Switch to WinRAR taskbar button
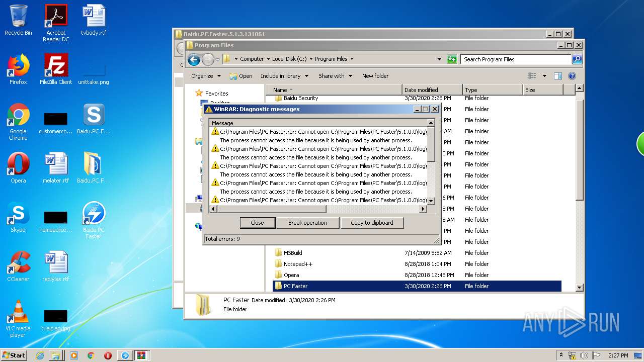Image resolution: width=644 pixels, height=362 pixels. 141,355
